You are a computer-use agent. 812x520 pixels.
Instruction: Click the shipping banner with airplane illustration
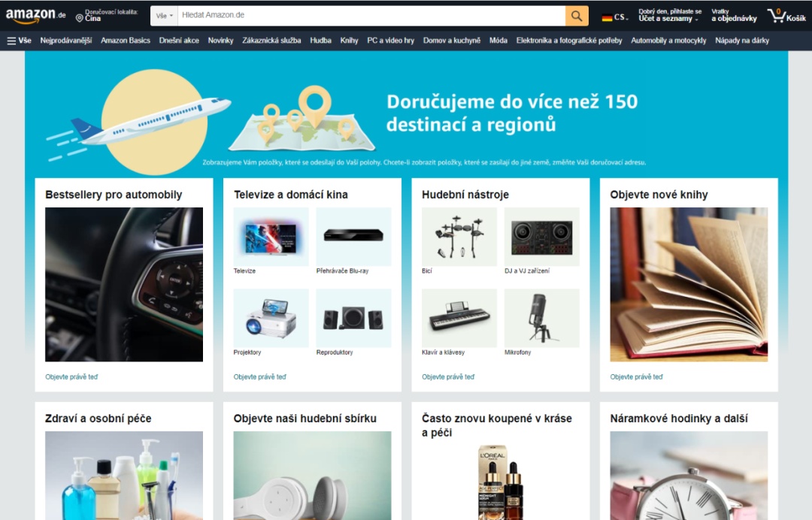[407, 113]
